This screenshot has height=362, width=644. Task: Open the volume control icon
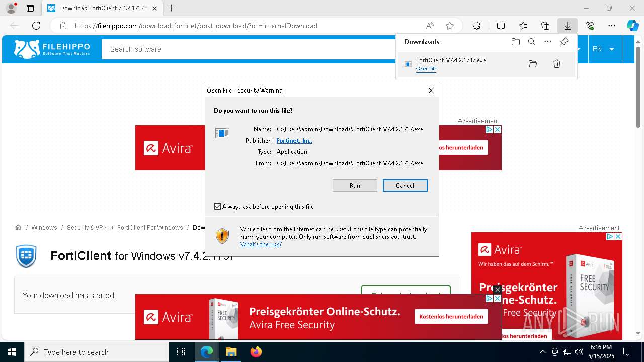(579, 352)
